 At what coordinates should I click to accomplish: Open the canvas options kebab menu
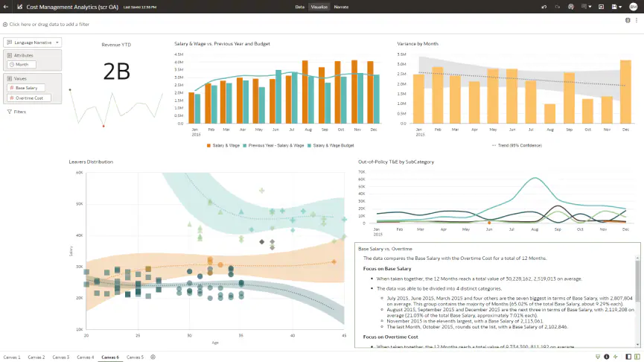click(637, 20)
